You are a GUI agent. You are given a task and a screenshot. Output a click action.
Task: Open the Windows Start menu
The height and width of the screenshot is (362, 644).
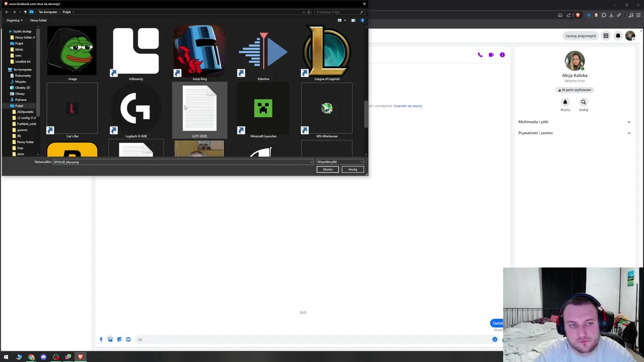point(6,357)
